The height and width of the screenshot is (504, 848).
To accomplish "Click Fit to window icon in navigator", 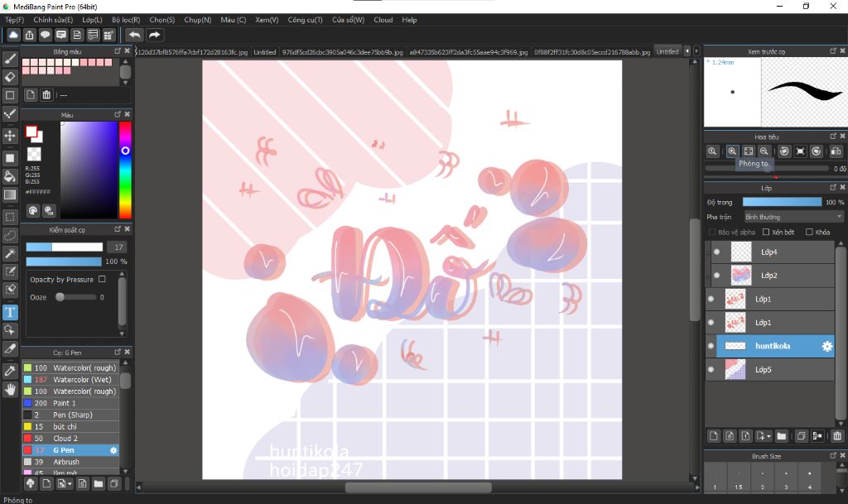I will tap(748, 151).
